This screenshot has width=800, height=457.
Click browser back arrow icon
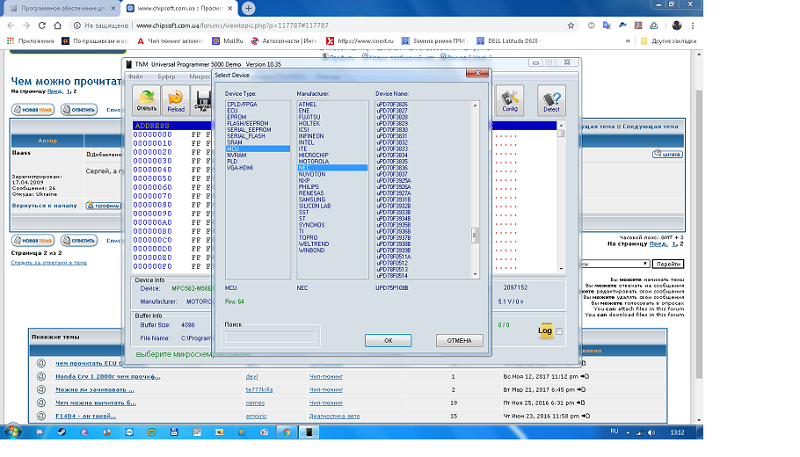(x=13, y=25)
